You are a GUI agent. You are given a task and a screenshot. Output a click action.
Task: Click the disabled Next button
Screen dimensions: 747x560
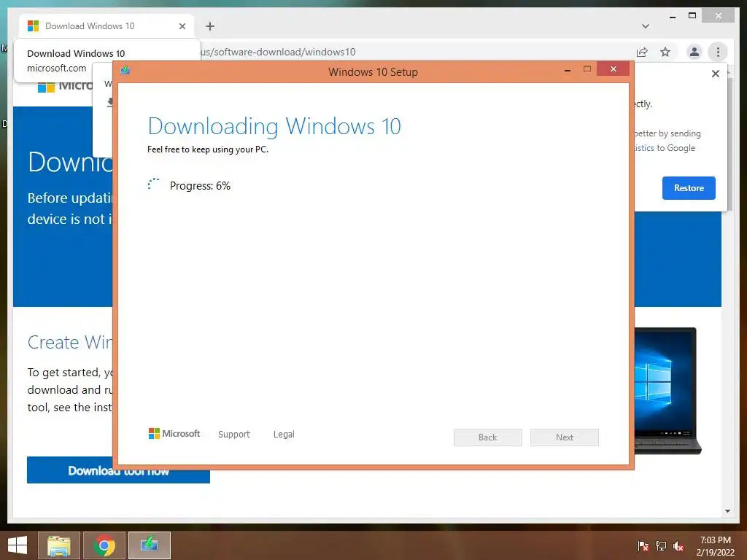pyautogui.click(x=565, y=437)
